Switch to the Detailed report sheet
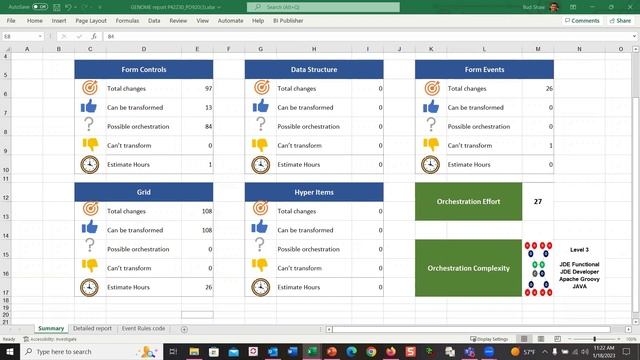This screenshot has height=360, width=640. [x=92, y=329]
